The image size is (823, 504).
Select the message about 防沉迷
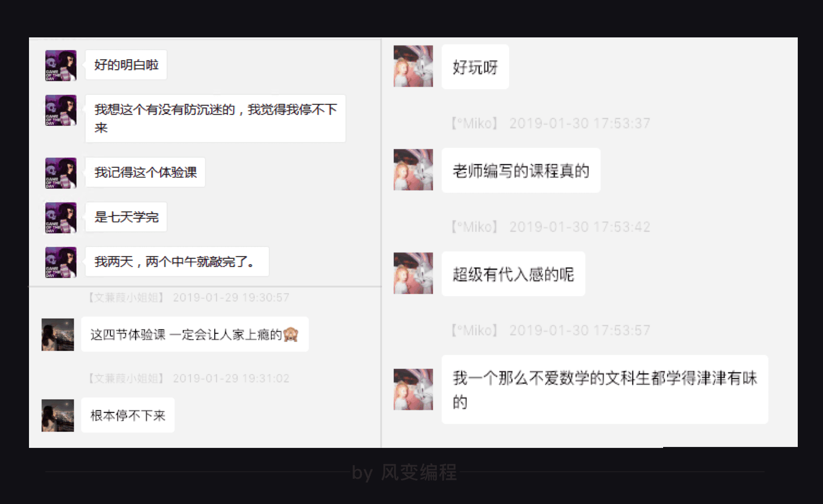(x=216, y=119)
